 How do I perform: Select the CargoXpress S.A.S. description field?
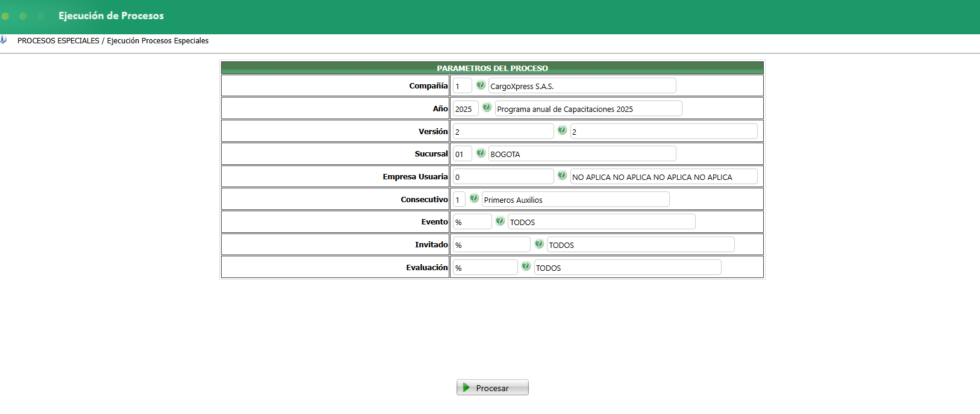[x=582, y=85]
